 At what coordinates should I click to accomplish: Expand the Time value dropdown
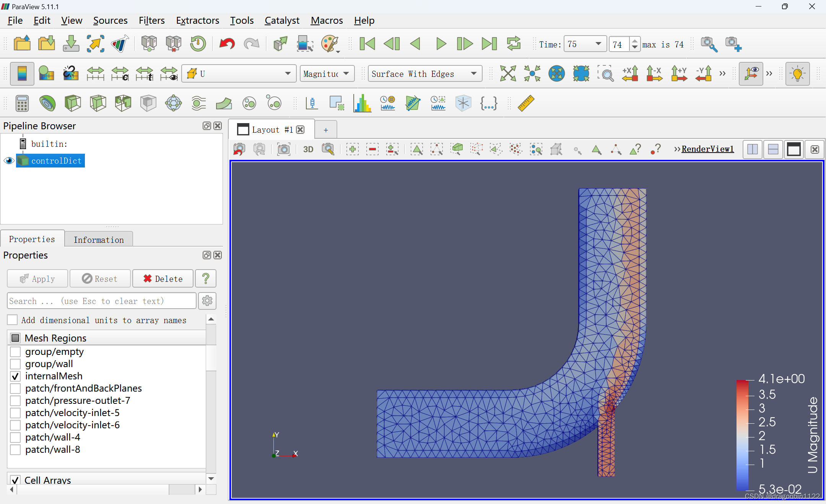coord(598,44)
